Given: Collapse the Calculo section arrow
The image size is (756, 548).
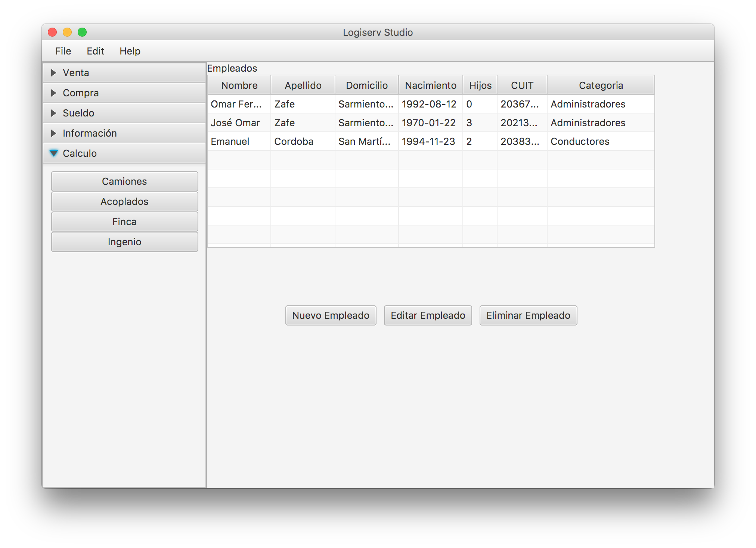Looking at the screenshot, I should tap(54, 153).
